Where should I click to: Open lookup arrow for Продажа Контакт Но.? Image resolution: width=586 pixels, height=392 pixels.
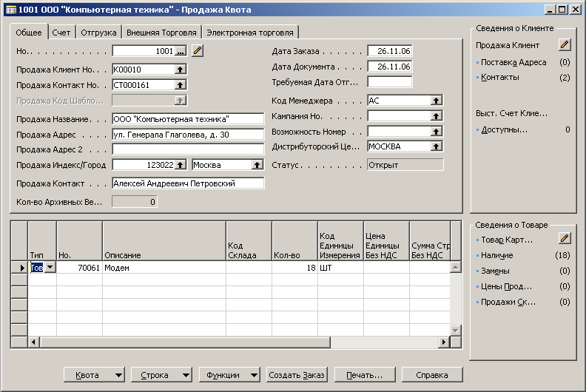pos(180,85)
